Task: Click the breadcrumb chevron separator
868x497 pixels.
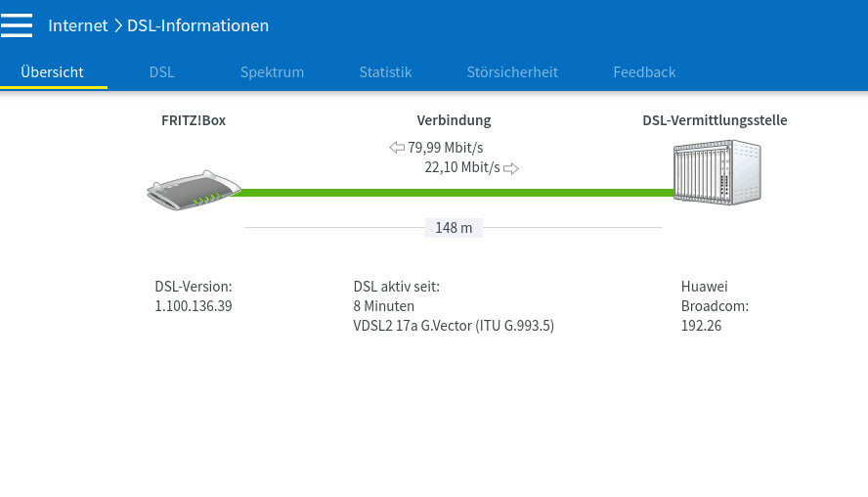Action: click(x=118, y=25)
